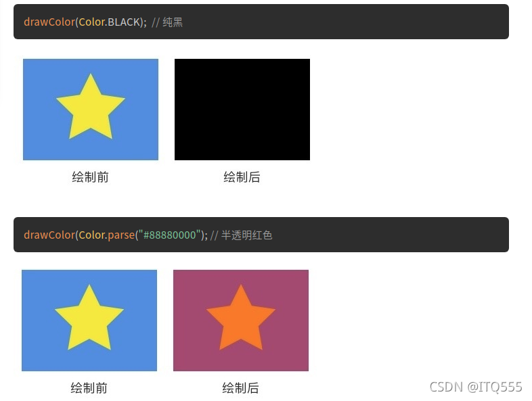Image resolution: width=532 pixels, height=401 pixels.
Task: Click the "绘制后" caption under the purple-red image
Action: (x=240, y=387)
